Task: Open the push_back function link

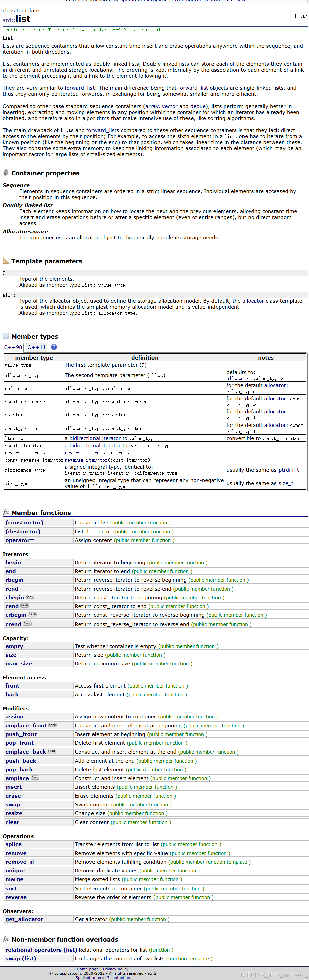Action: click(20, 761)
